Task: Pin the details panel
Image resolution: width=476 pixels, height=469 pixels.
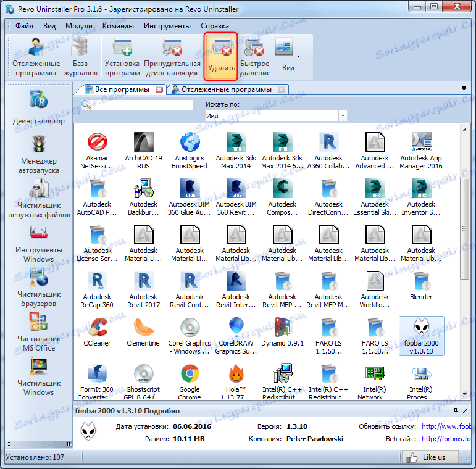Action: tap(456, 410)
